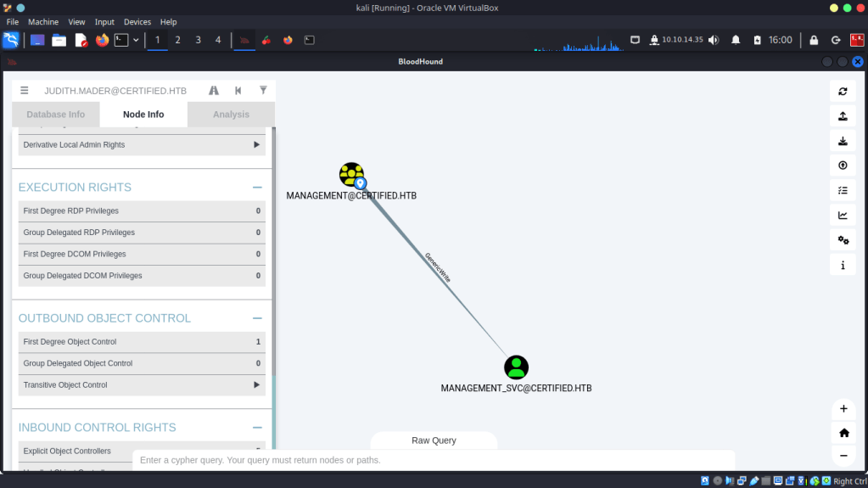Expand the Raw Query panel
This screenshot has width=868, height=488.
(434, 440)
